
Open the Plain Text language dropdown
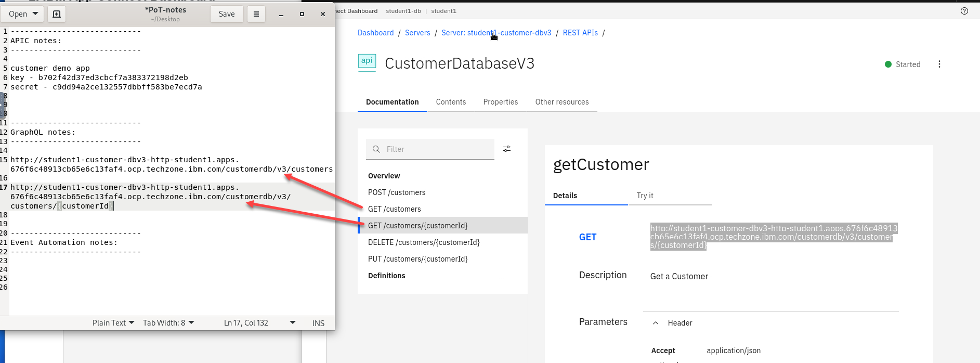113,323
